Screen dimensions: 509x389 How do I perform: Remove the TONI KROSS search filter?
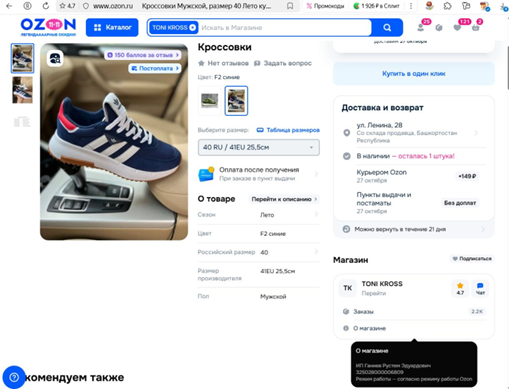pyautogui.click(x=192, y=27)
